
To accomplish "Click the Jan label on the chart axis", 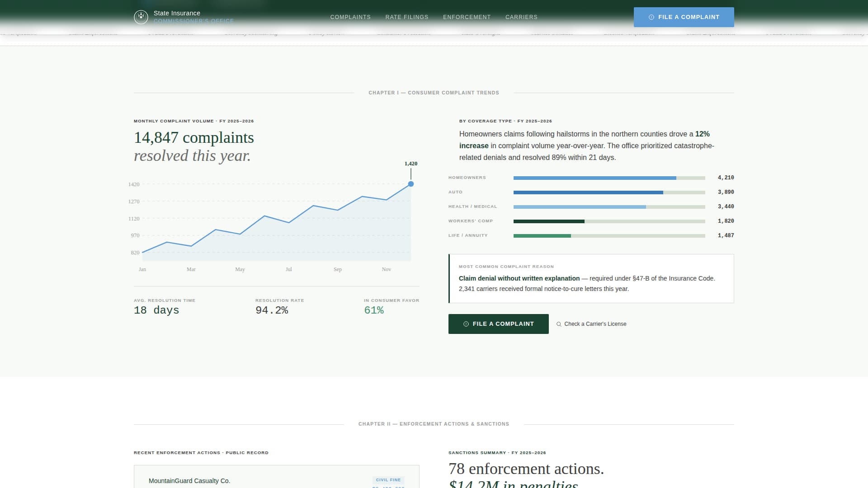I will [142, 269].
